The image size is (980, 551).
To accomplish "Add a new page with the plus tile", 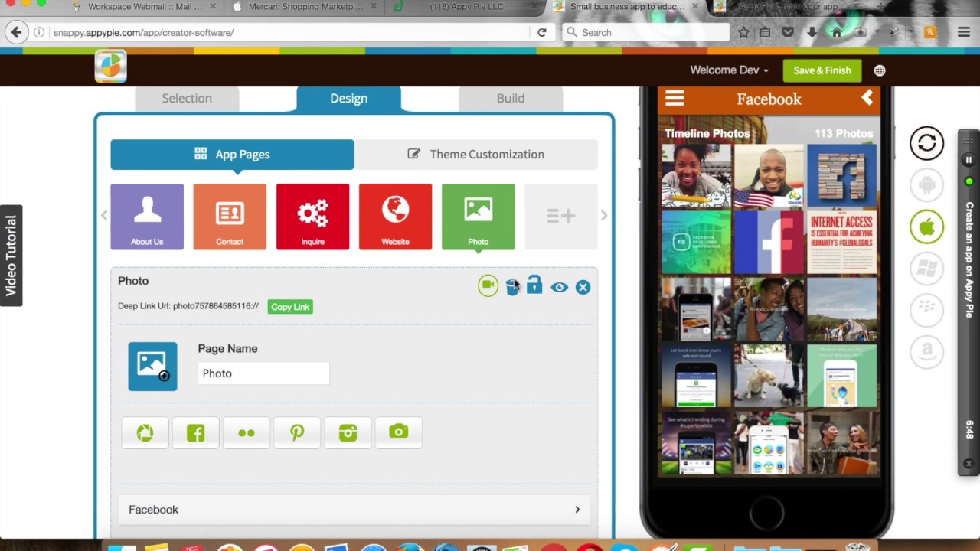I will [x=560, y=217].
